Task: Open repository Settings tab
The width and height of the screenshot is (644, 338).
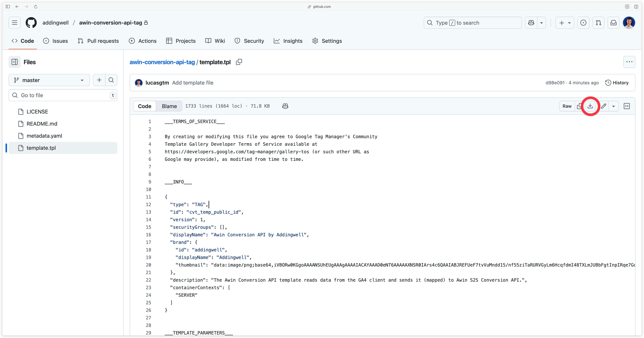Action: pos(327,41)
